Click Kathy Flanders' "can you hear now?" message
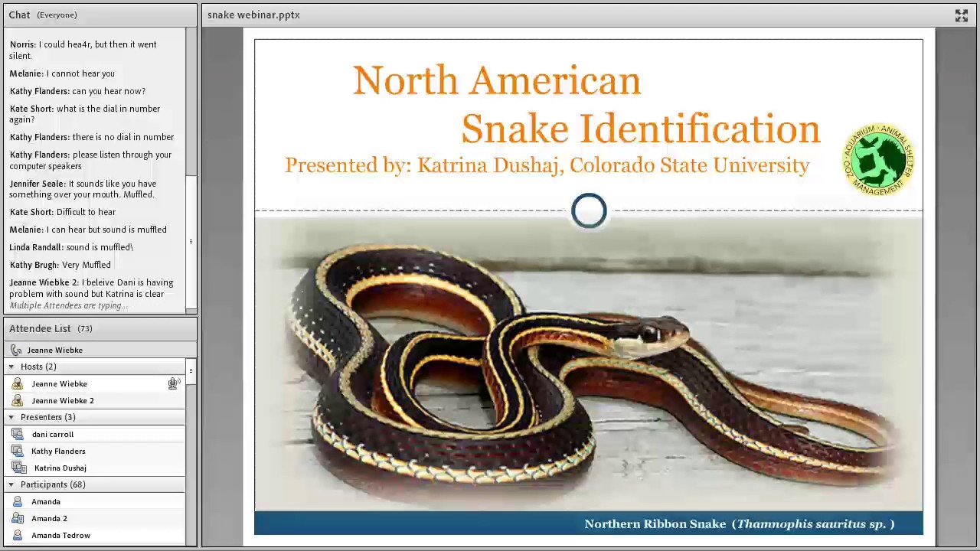Screen dimensions: 980x551 pyautogui.click(x=77, y=91)
